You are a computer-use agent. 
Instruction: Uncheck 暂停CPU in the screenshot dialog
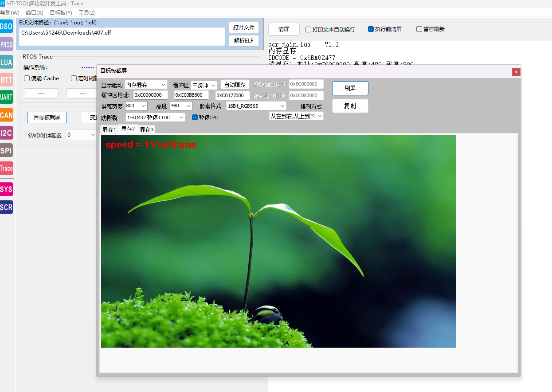[x=205, y=118]
